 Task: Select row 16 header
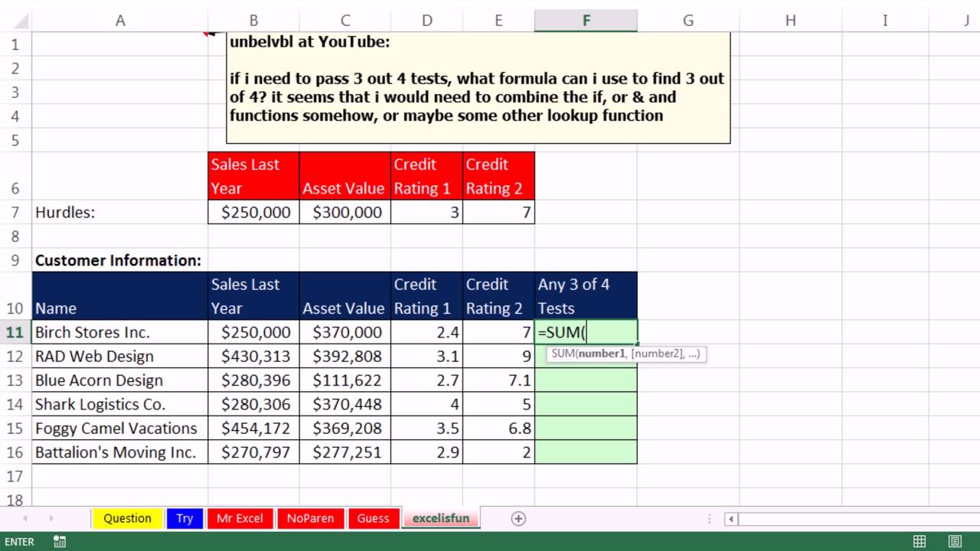[x=15, y=452]
